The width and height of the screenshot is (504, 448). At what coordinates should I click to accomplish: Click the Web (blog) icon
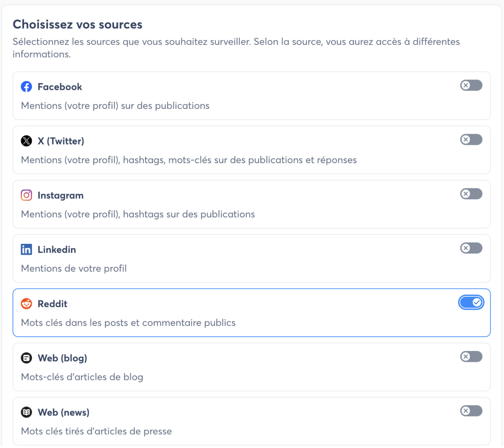[x=26, y=358]
